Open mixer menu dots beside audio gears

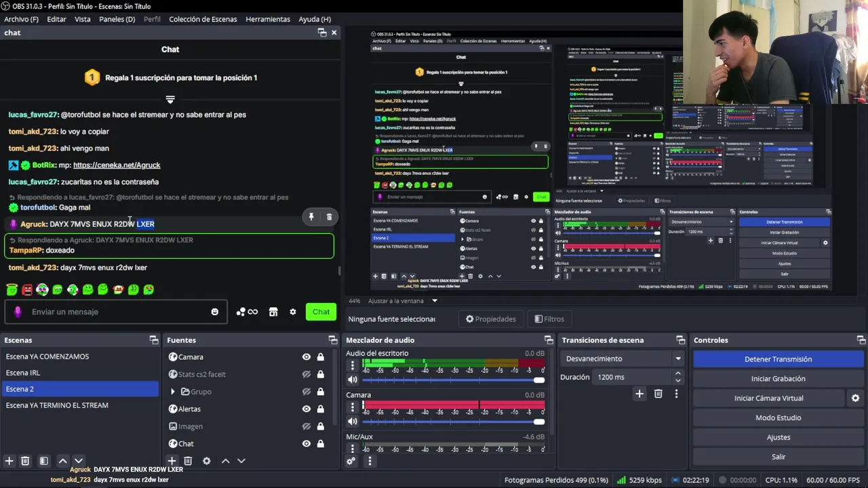(370, 461)
